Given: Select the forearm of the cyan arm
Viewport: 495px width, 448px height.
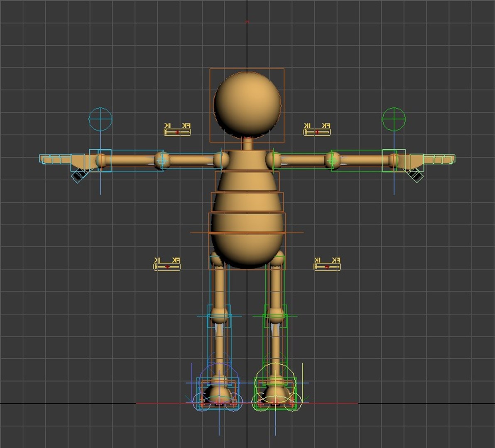Looking at the screenshot, I should coord(130,160).
